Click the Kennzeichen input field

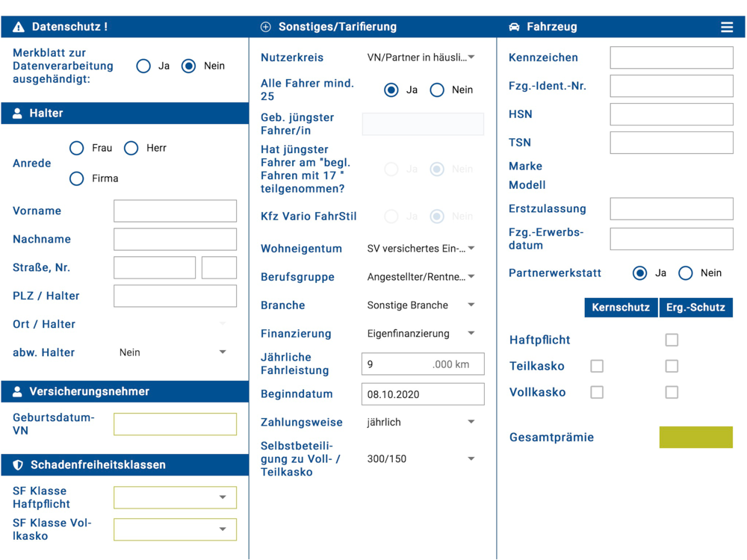click(x=672, y=57)
